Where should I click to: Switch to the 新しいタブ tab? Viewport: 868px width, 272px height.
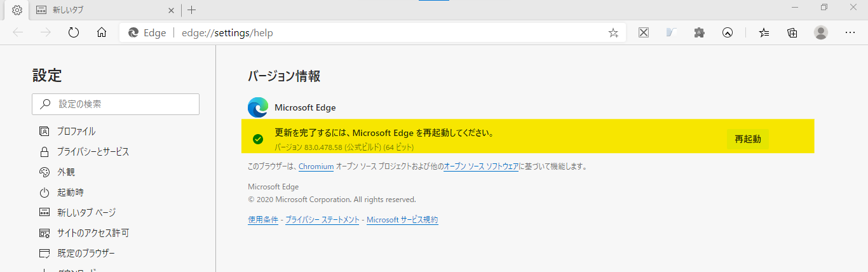tap(105, 10)
